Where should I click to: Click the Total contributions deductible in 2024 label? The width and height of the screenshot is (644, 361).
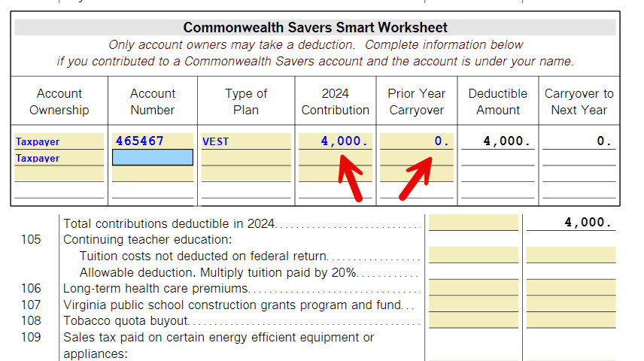[x=169, y=223]
